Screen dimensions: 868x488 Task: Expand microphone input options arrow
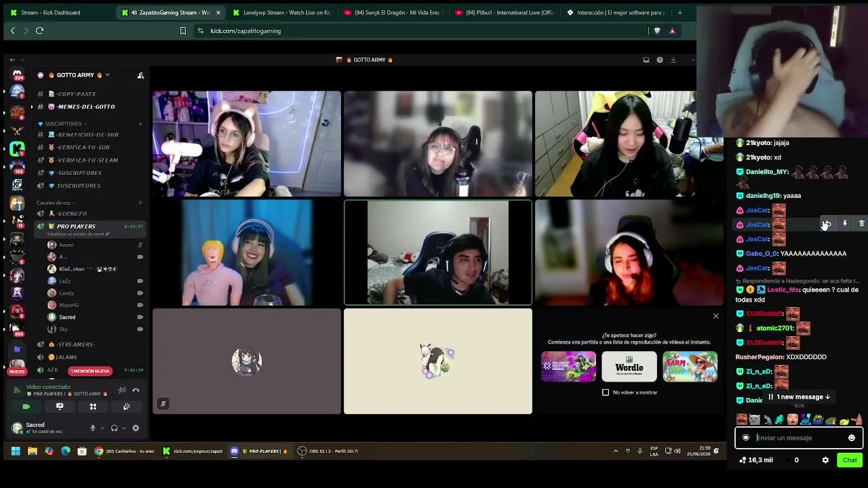(102, 428)
